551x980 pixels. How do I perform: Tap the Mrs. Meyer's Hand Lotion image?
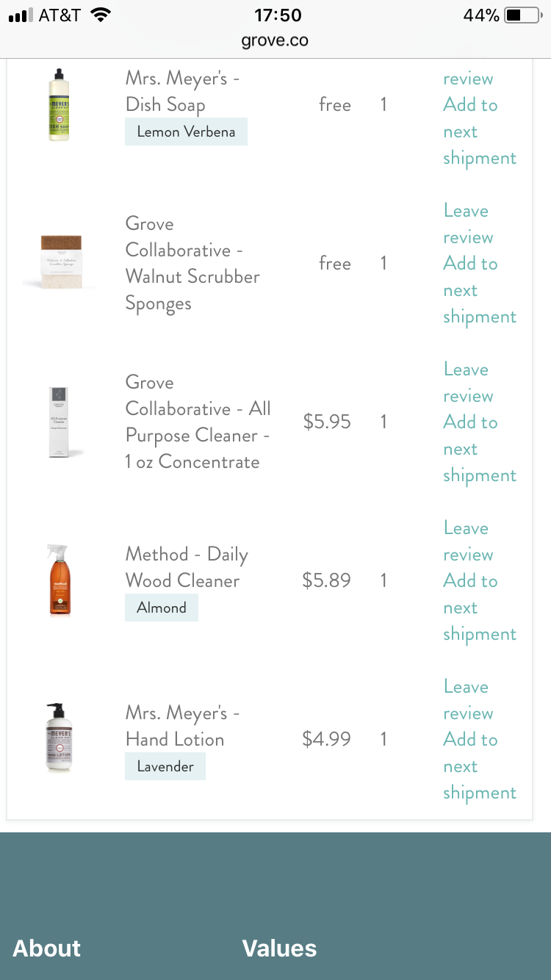pos(59,739)
